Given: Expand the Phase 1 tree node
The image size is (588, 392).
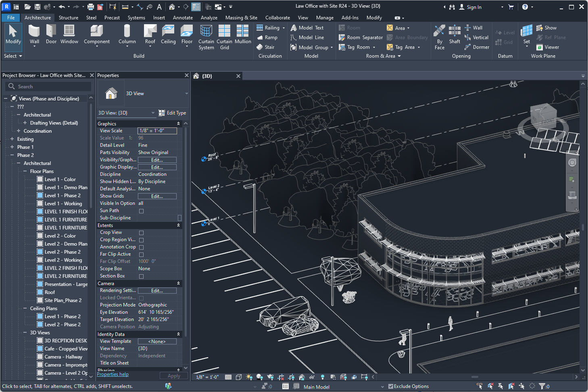Looking at the screenshot, I should tap(12, 147).
